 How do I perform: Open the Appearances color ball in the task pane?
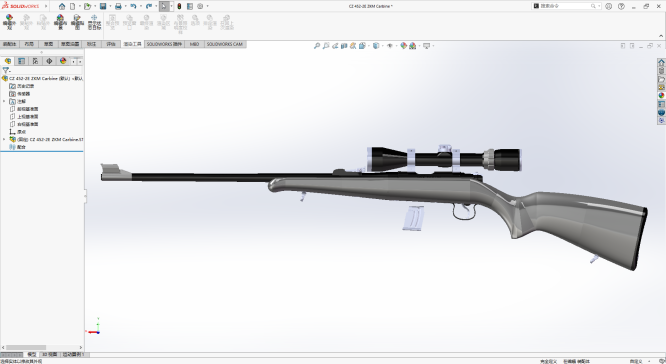[661, 96]
